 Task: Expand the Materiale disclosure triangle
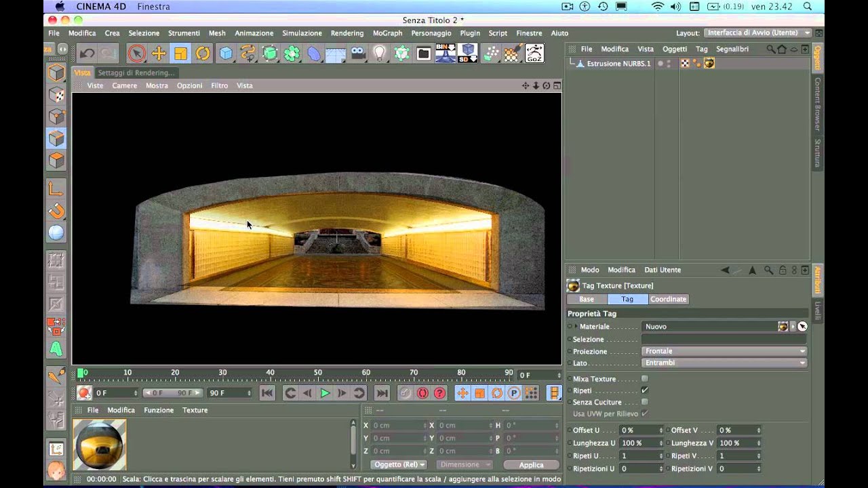(576, 326)
